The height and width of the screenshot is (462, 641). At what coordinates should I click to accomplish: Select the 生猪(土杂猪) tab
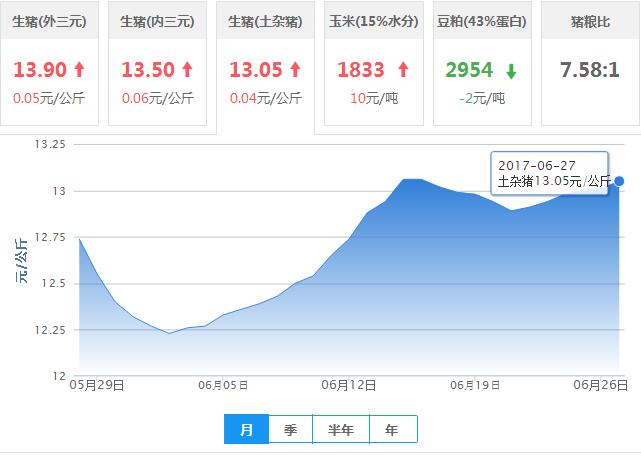(x=264, y=21)
